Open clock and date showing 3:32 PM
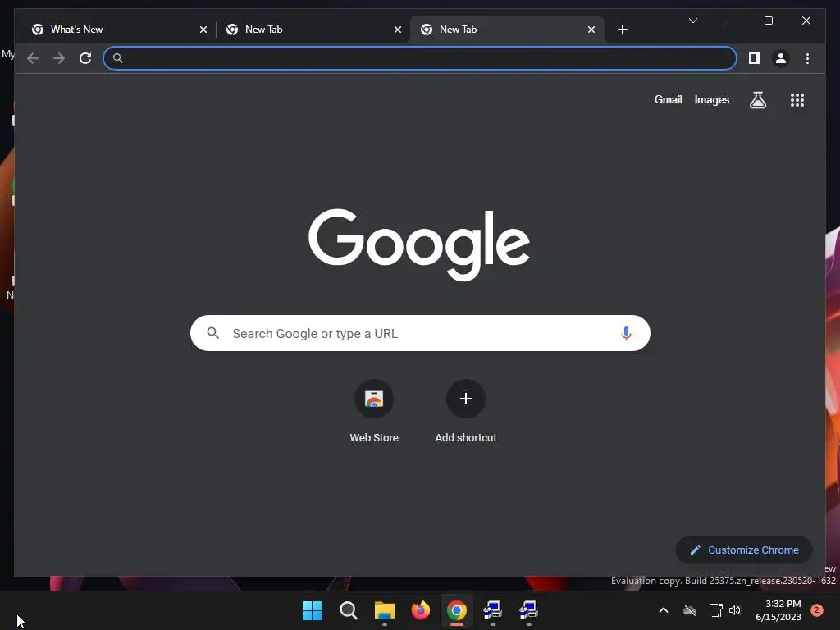 [x=778, y=610]
